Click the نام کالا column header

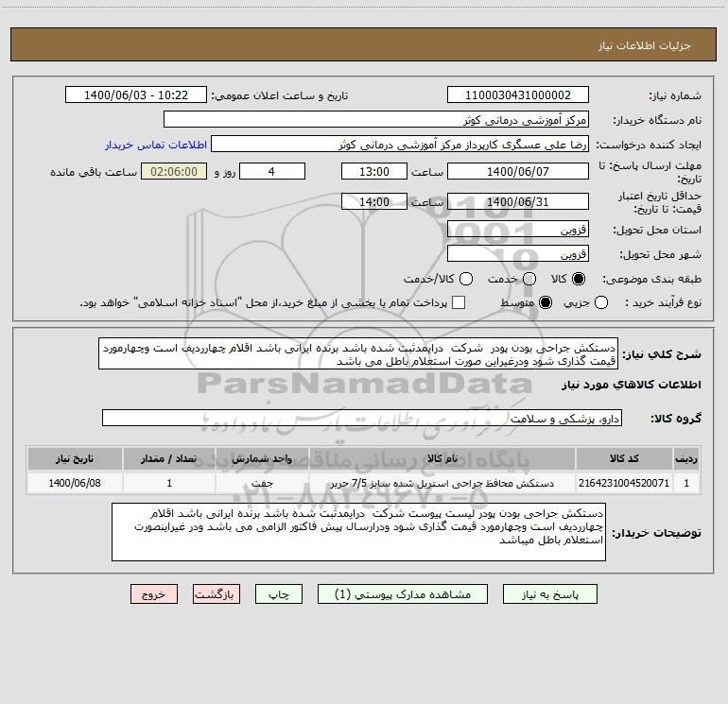(442, 458)
